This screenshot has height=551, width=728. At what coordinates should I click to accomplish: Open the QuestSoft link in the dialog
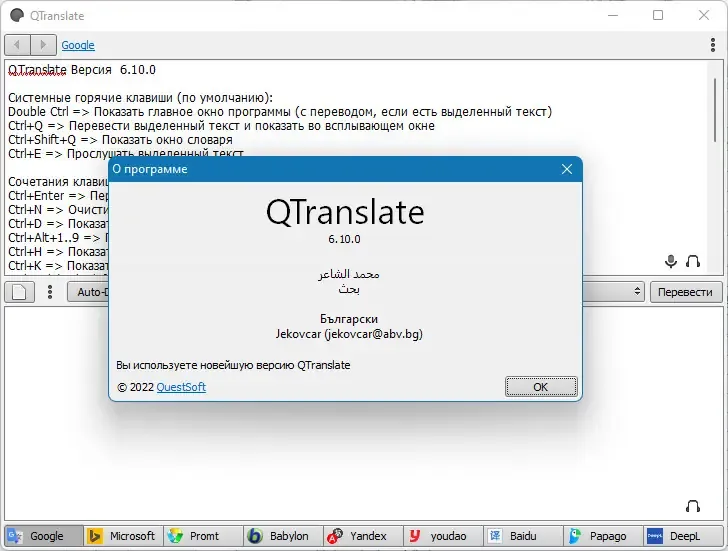pos(181,387)
